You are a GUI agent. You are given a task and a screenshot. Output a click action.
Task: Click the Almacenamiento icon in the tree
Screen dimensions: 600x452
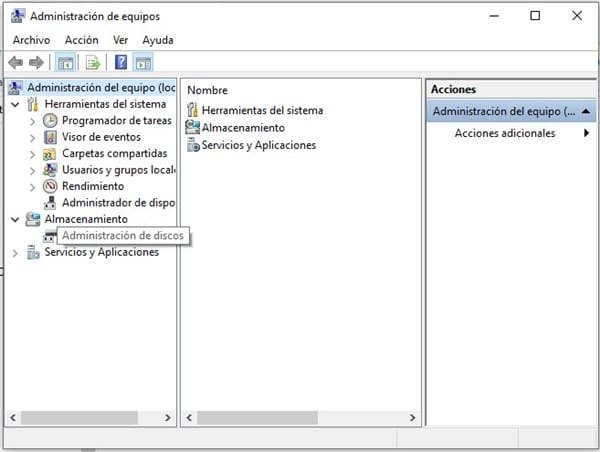pos(33,219)
